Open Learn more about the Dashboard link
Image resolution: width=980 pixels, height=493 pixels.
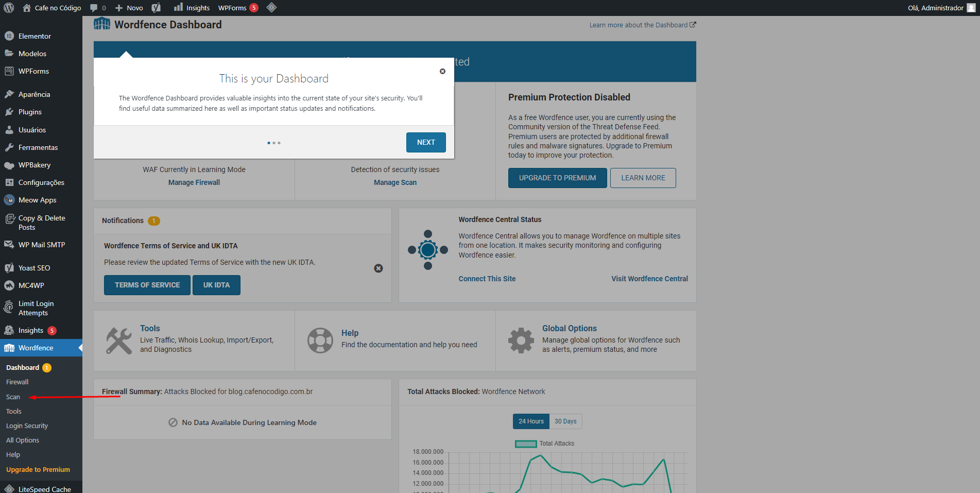[x=643, y=25]
